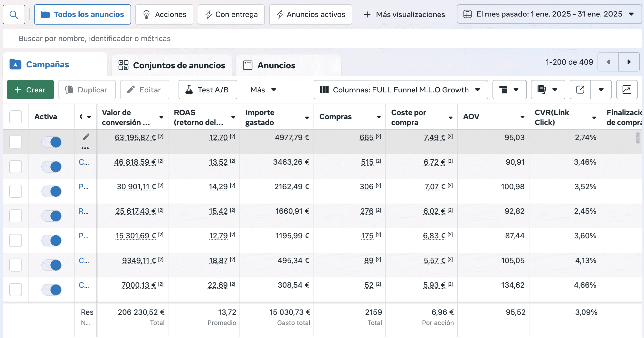Tick the select-all checkbox in header

pos(16,117)
